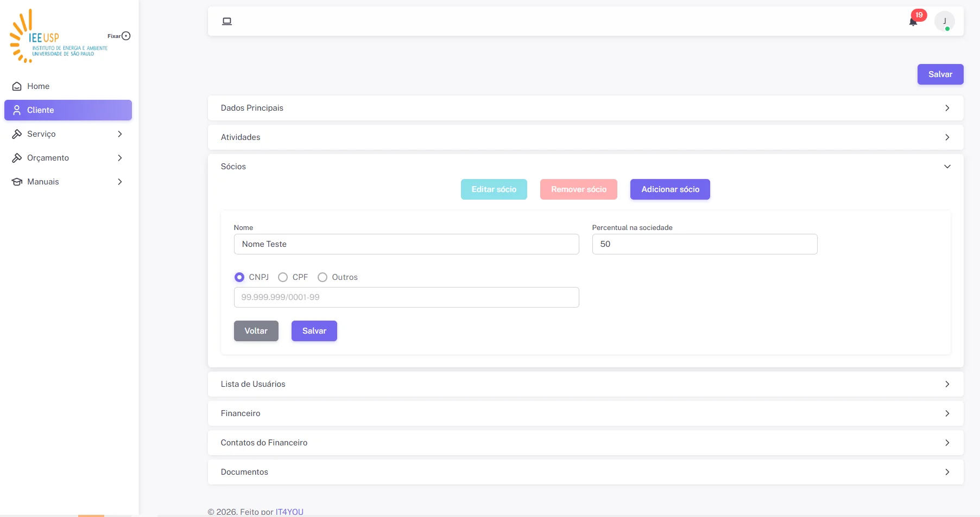The height and width of the screenshot is (517, 980).
Task: Click the Fixar pin sidebar icon
Action: (126, 36)
